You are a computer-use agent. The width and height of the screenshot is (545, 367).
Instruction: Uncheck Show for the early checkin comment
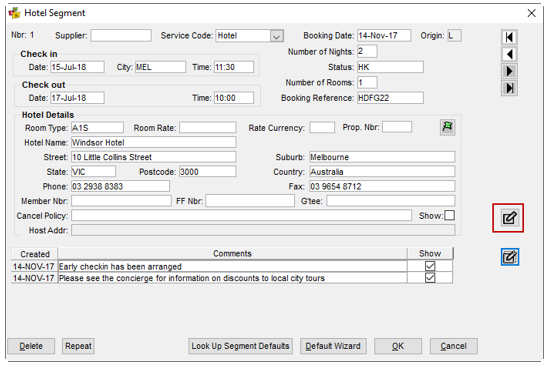[x=430, y=266]
